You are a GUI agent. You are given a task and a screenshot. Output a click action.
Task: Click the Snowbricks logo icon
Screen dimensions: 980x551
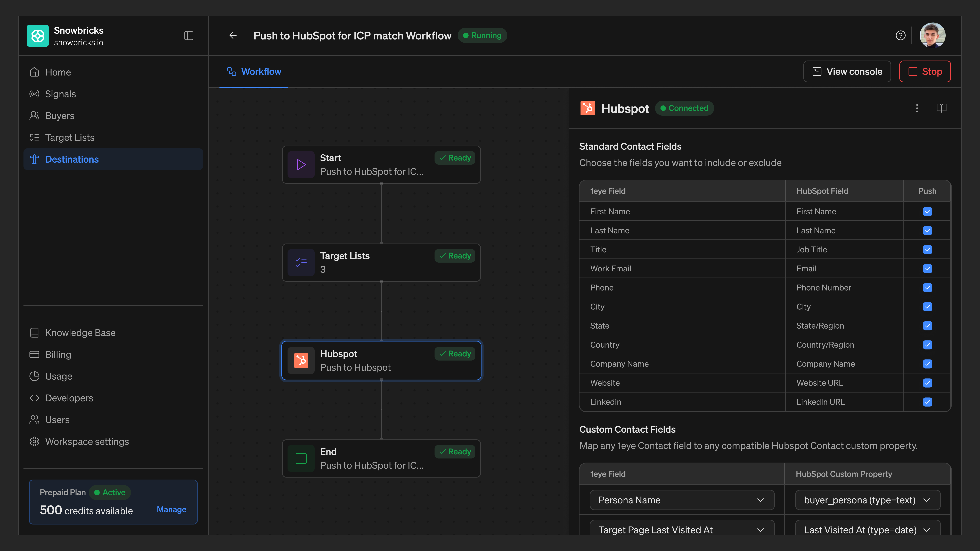coord(38,36)
